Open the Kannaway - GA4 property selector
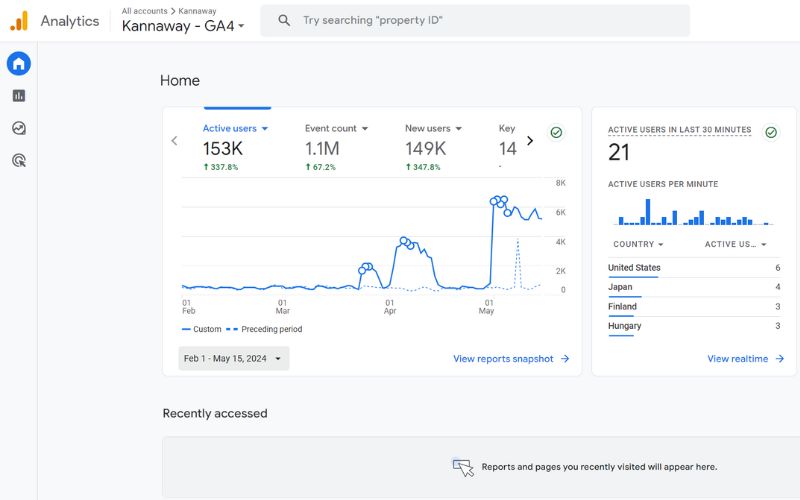Image resolution: width=800 pixels, height=500 pixels. 183,26
